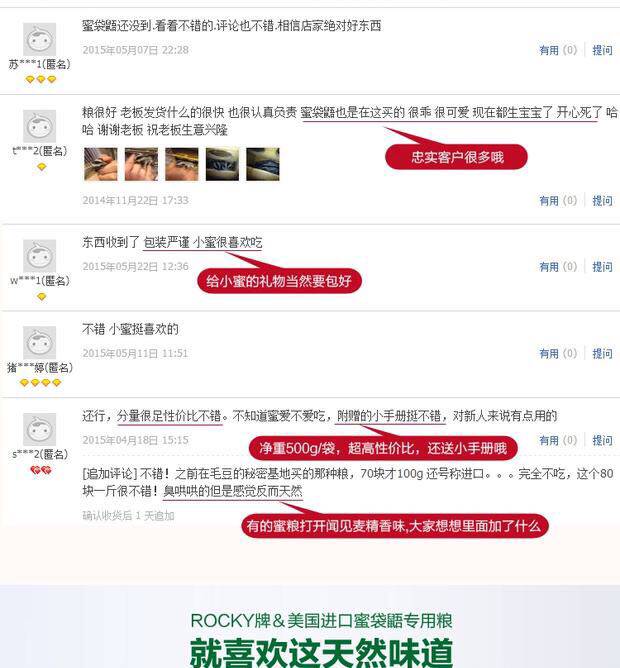Click 提问 on 小蜜挺喜欢的 review
Image resolution: width=620 pixels, height=668 pixels.
pyautogui.click(x=602, y=353)
